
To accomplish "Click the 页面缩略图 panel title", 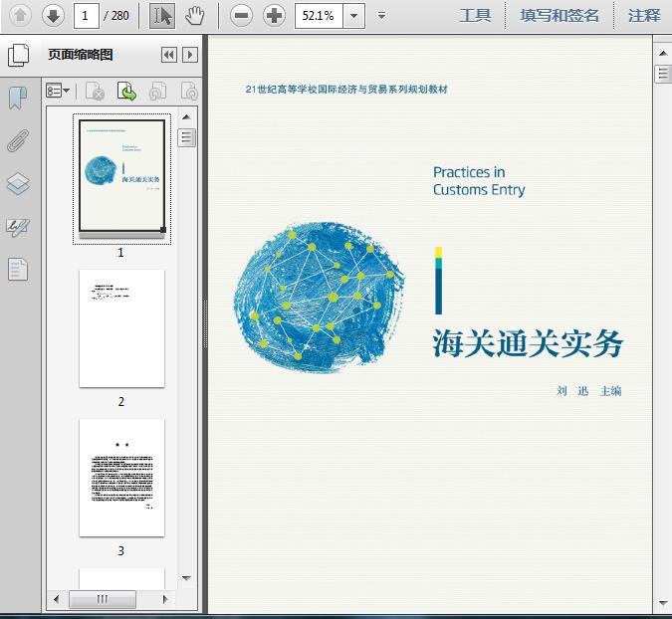I will click(81, 55).
